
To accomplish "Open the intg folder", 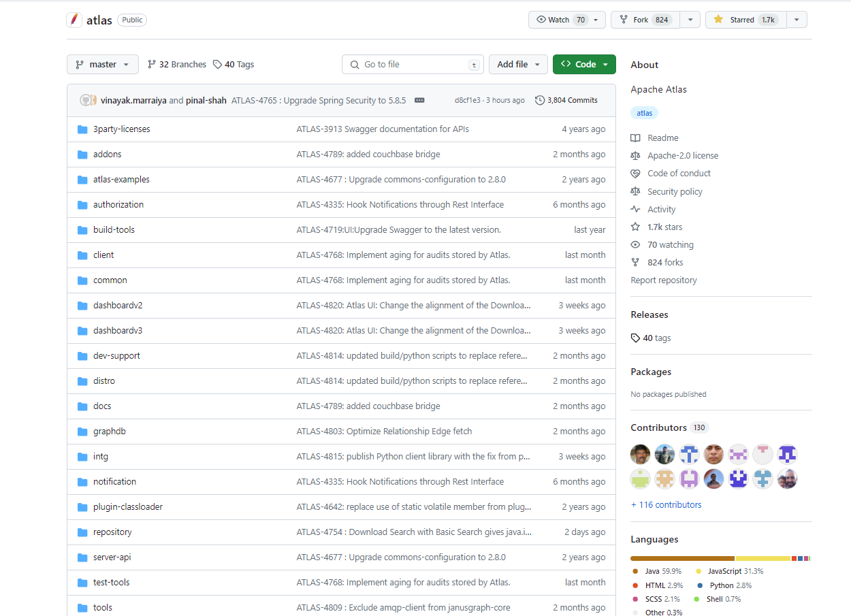I will coord(101,457).
